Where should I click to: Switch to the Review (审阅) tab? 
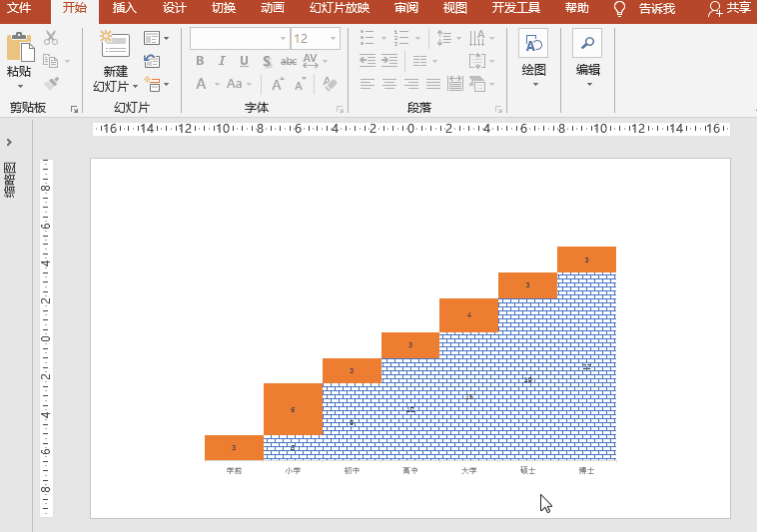click(406, 8)
